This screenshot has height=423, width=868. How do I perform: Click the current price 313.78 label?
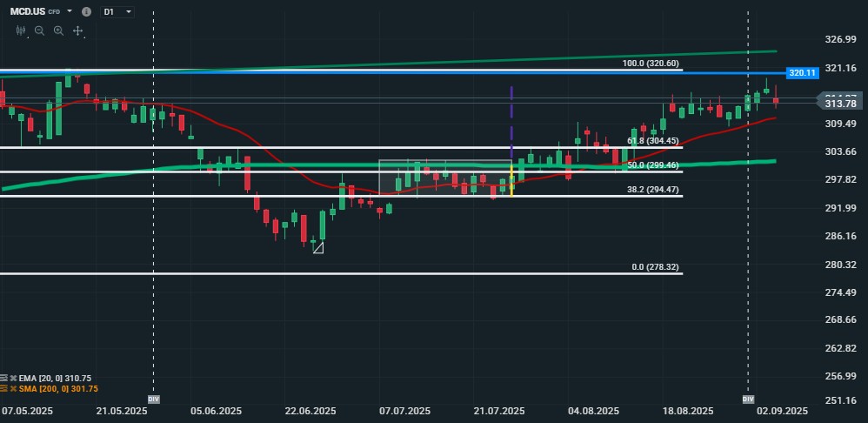click(x=840, y=104)
